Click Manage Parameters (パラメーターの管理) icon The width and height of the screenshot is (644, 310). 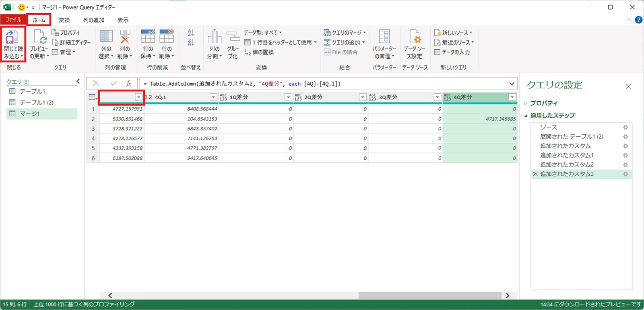pos(384,37)
